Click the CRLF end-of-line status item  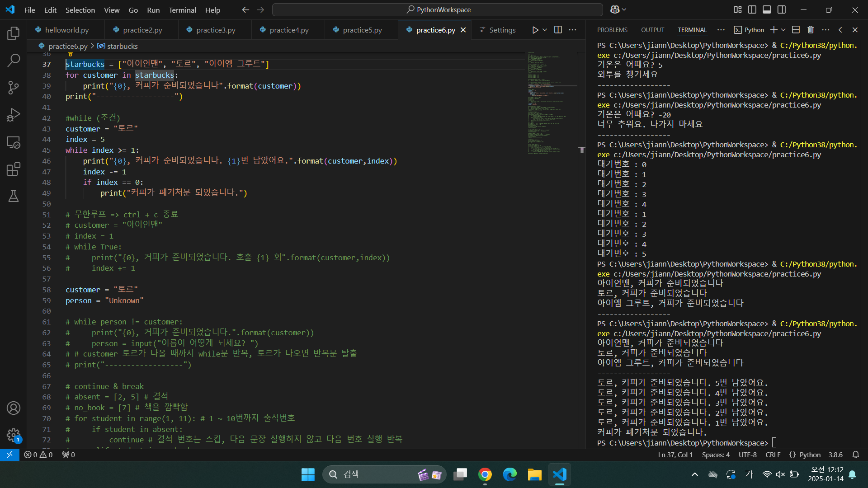[x=773, y=455]
